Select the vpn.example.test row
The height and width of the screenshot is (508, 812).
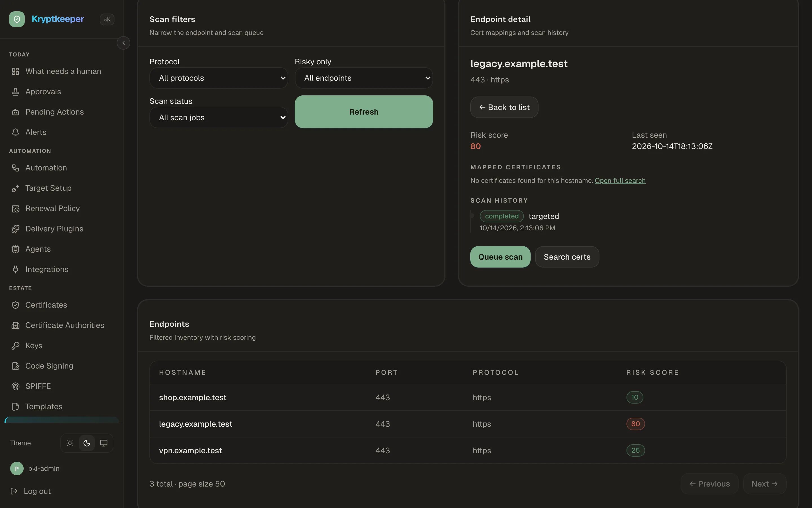tap(468, 450)
